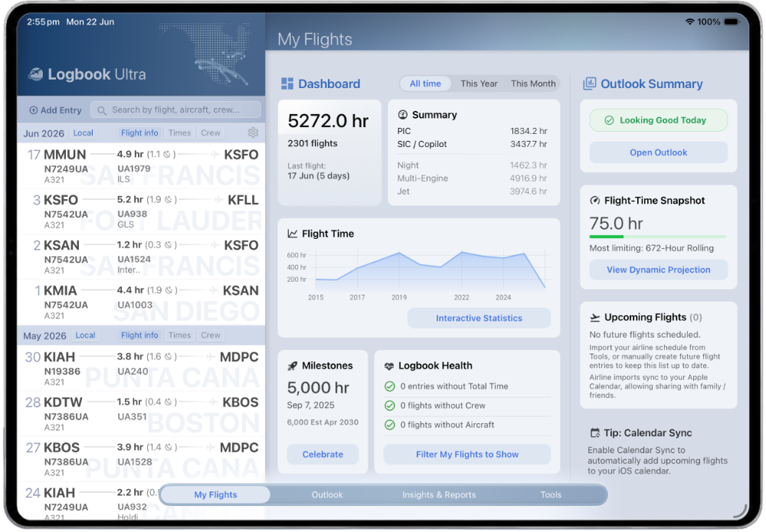Click check icon for flights without Crew
Image resolution: width=766 pixels, height=532 pixels.
[389, 406]
